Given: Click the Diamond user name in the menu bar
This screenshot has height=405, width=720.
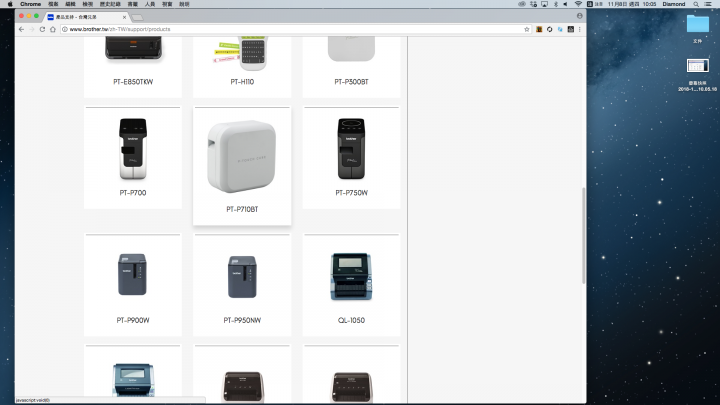Looking at the screenshot, I should pyautogui.click(x=674, y=4).
